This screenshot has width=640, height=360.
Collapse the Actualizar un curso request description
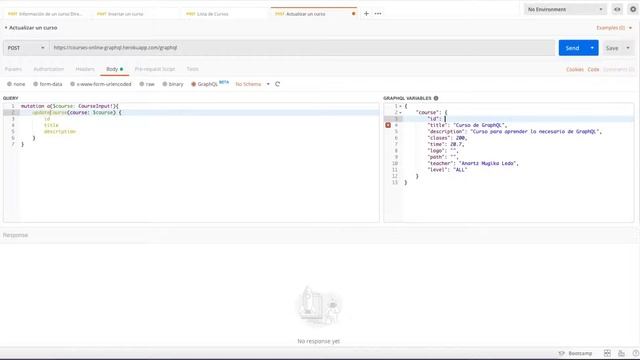coord(6,28)
